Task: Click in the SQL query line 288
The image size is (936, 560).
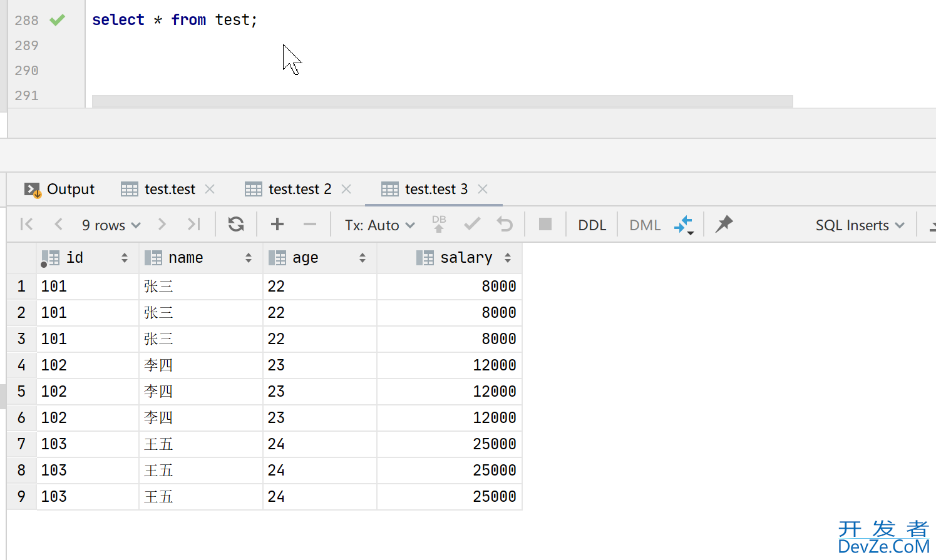Action: click(x=175, y=20)
